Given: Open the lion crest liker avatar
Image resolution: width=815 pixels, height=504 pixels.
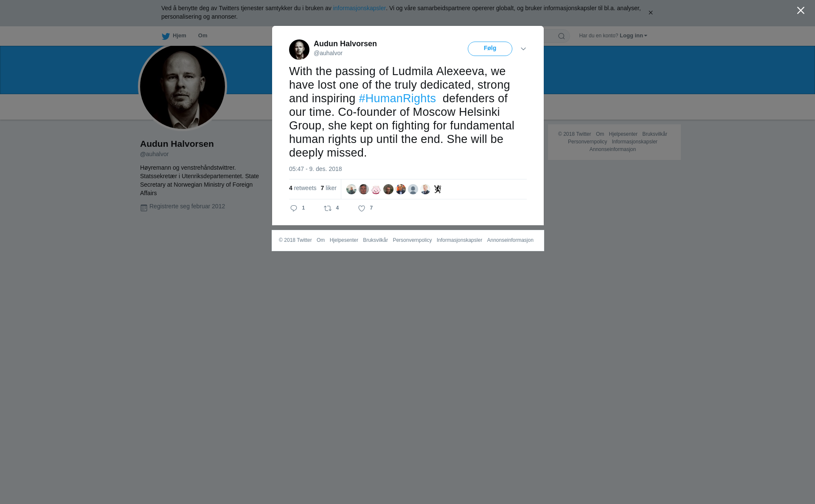Looking at the screenshot, I should coord(438,189).
